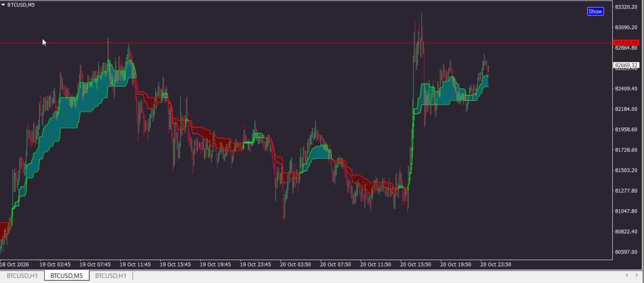Open the leftmost BTCUSD,H1 tab
Viewport: 644px width, 283px height.
click(22, 275)
